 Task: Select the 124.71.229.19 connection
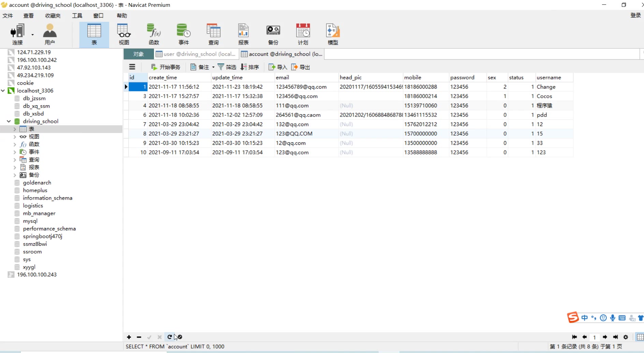[x=34, y=52]
